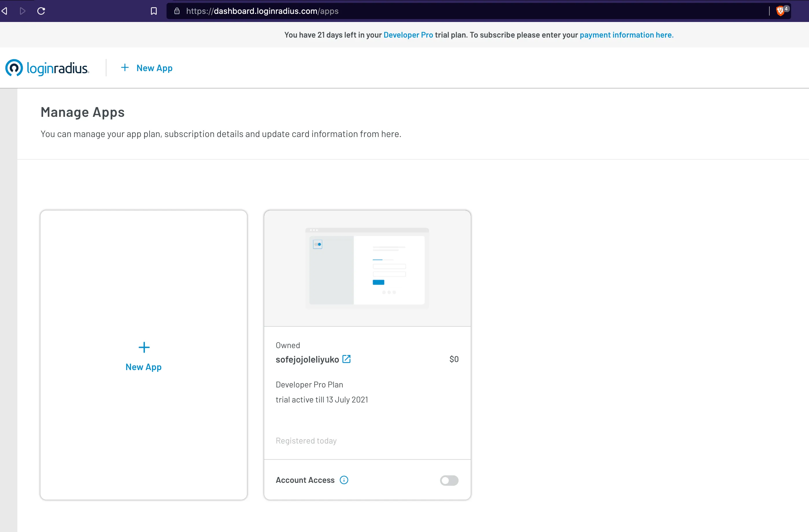The image size is (809, 532).
Task: Open the external link icon beside sofejojoleliyuko
Action: click(x=346, y=359)
